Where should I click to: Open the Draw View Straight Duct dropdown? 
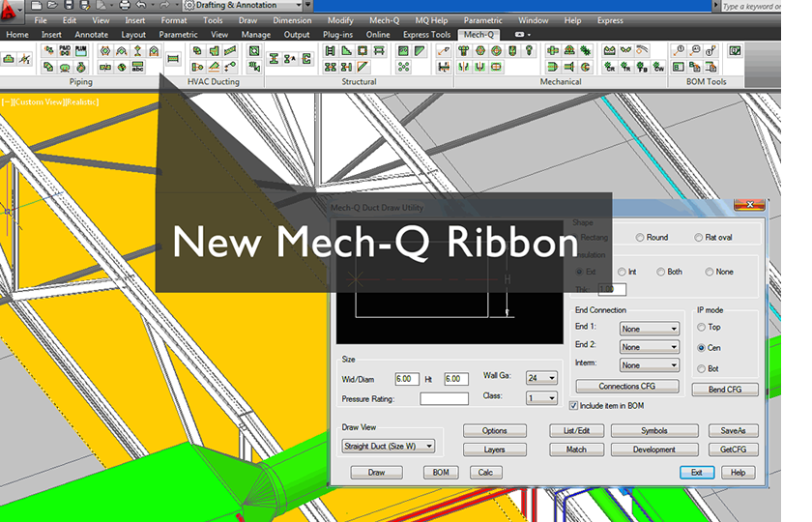(388, 446)
